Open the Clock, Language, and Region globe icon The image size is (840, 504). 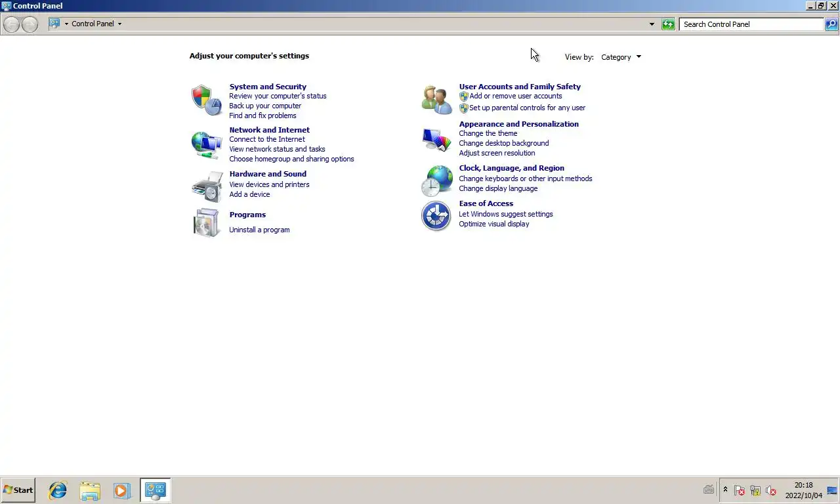pyautogui.click(x=436, y=181)
